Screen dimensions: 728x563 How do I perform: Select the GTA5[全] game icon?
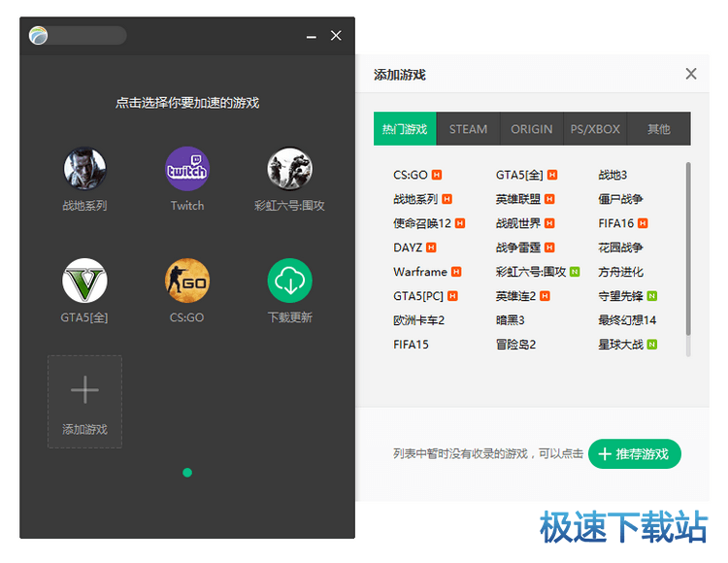(84, 281)
